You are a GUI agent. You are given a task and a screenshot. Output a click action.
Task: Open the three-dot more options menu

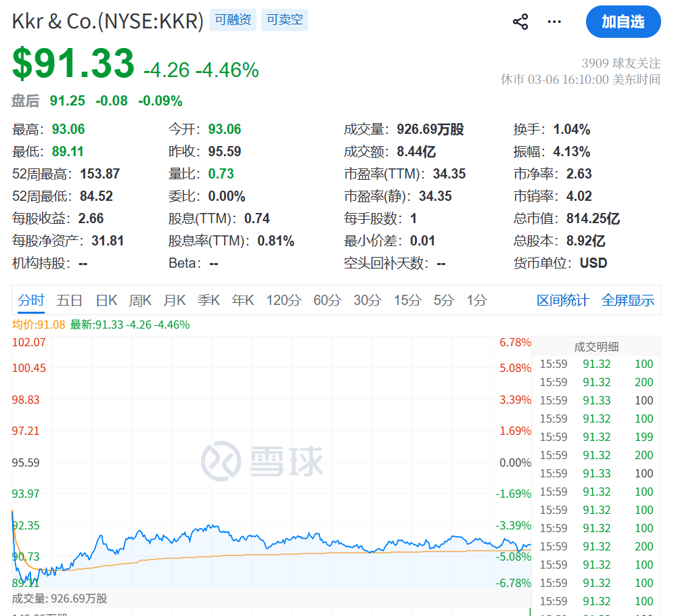click(x=554, y=22)
